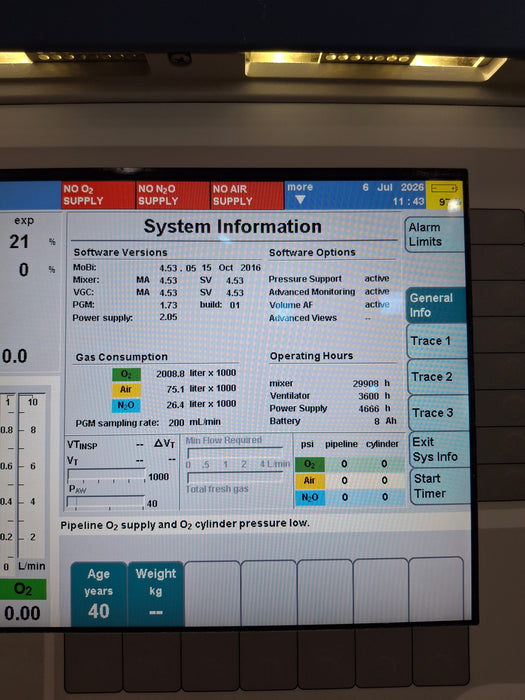
Task: Tap the Air label in psi table
Action: [310, 481]
